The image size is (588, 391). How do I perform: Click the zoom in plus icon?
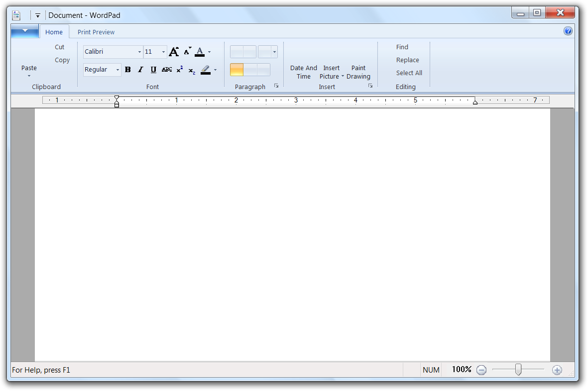[x=557, y=371]
